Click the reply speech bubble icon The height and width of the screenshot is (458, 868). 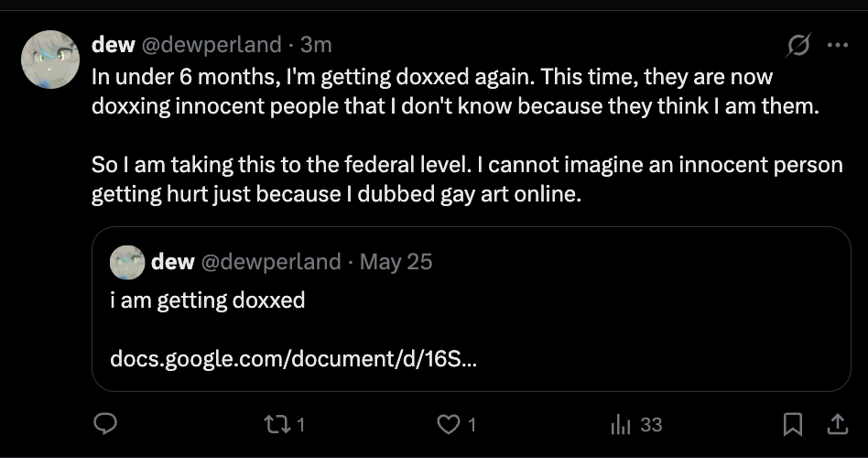coord(106,424)
